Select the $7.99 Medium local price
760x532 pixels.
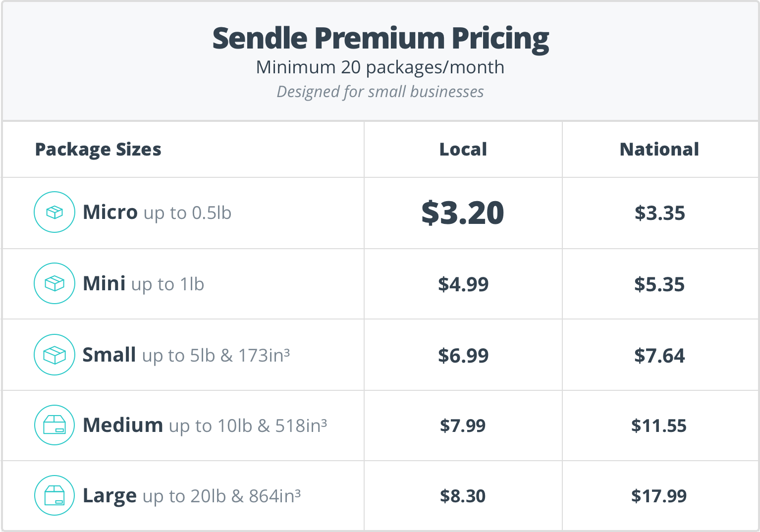click(463, 426)
